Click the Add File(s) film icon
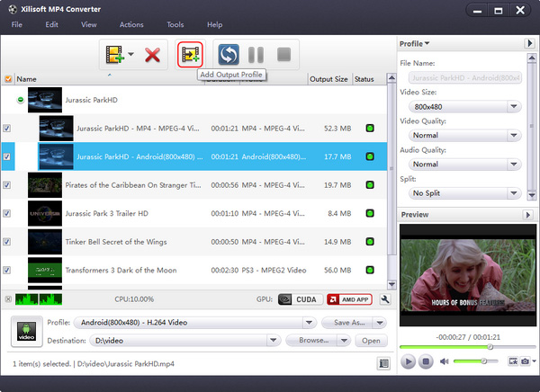This screenshot has width=540, height=392. (x=114, y=54)
